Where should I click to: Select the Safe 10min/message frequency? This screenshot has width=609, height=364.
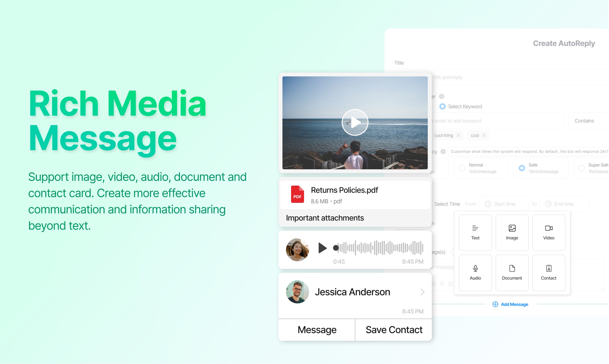(x=522, y=168)
